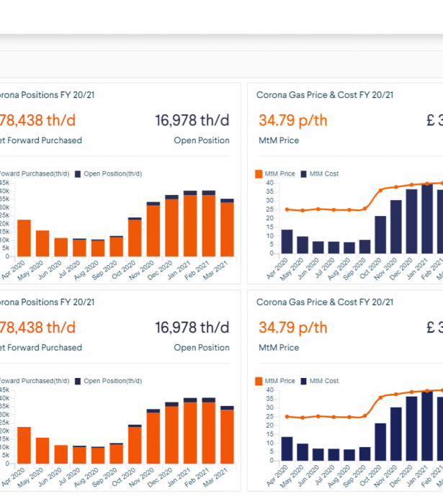Click Apr 2020 orange bar in top positions chart

24,238
